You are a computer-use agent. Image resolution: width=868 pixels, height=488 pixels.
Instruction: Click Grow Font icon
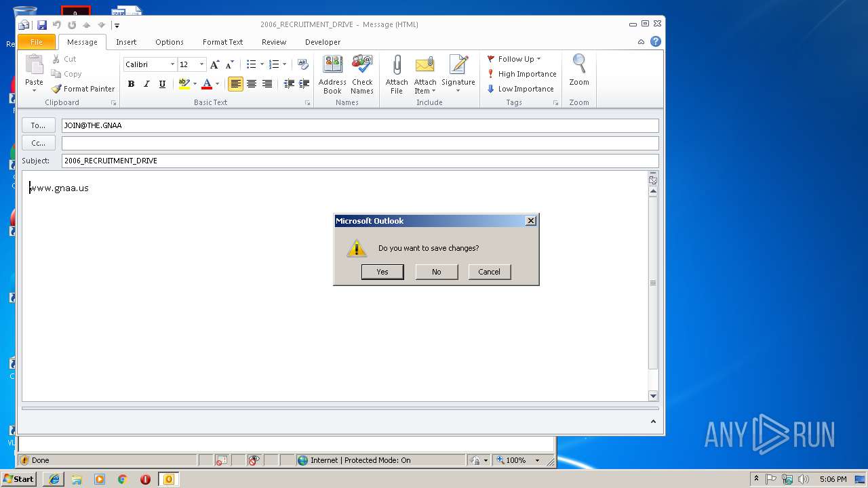[x=214, y=64]
